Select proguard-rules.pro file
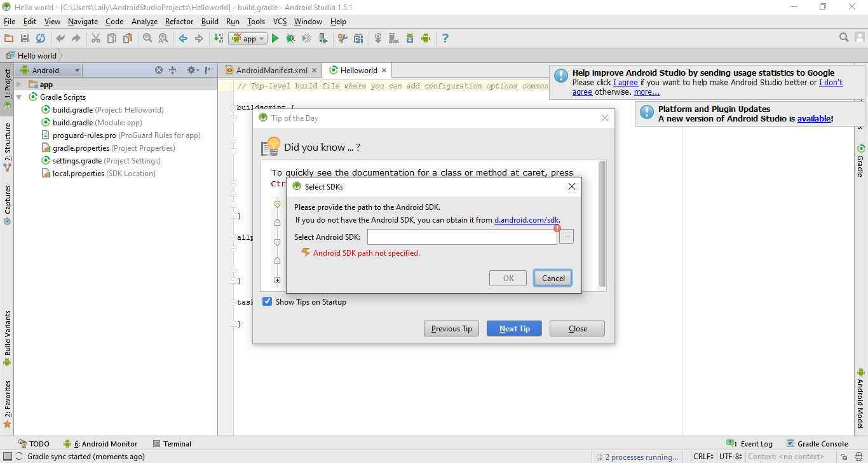Screen dimensions: 868x463 click(121, 135)
